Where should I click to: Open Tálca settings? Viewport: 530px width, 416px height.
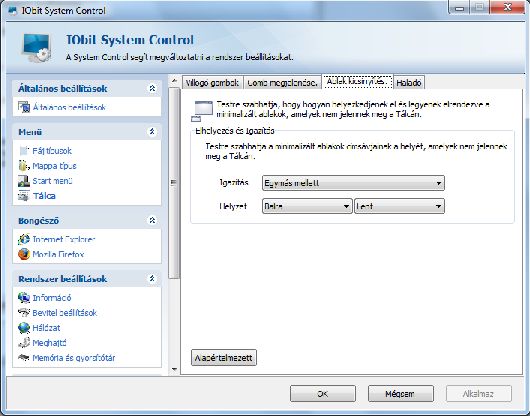tap(44, 196)
